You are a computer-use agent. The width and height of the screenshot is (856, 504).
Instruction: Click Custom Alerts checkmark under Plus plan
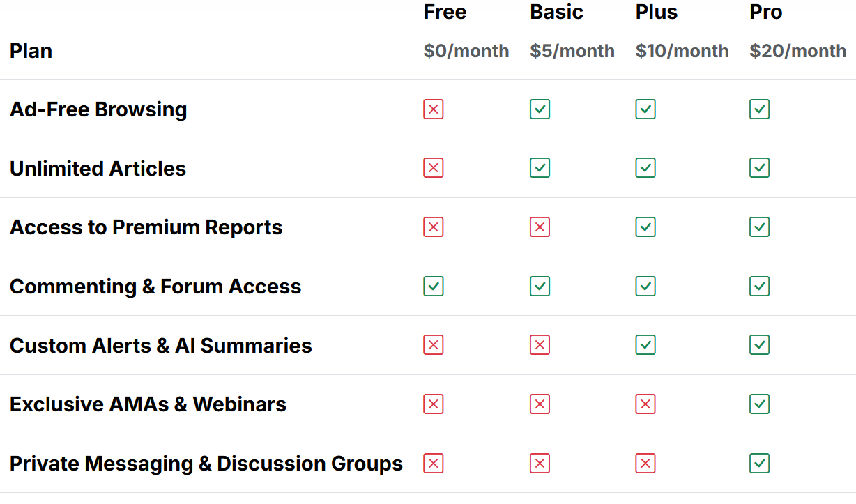(645, 345)
